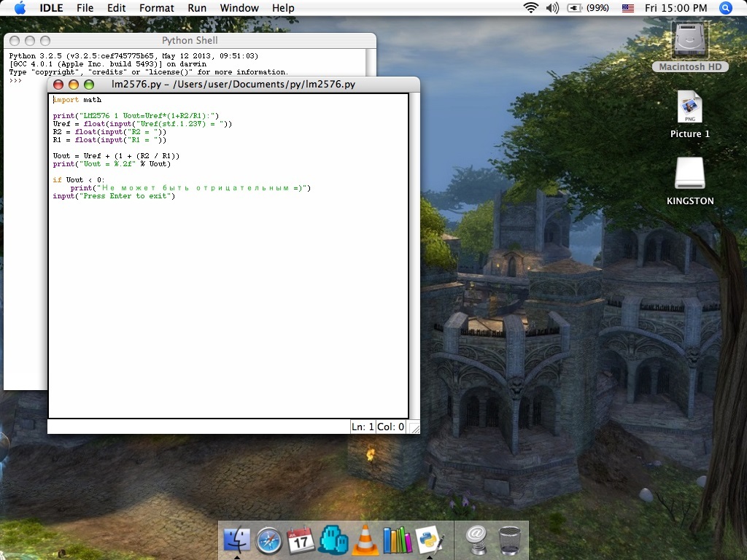Click the 'Col: 0' status indicator
The width and height of the screenshot is (747, 560).
pyautogui.click(x=391, y=427)
